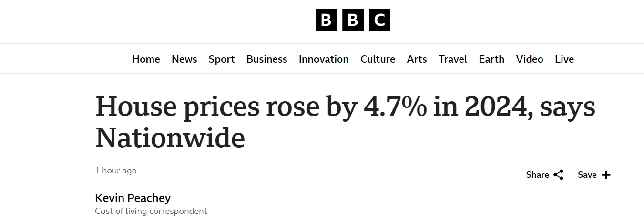Open the Culture section
644x224 pixels.
tap(378, 59)
